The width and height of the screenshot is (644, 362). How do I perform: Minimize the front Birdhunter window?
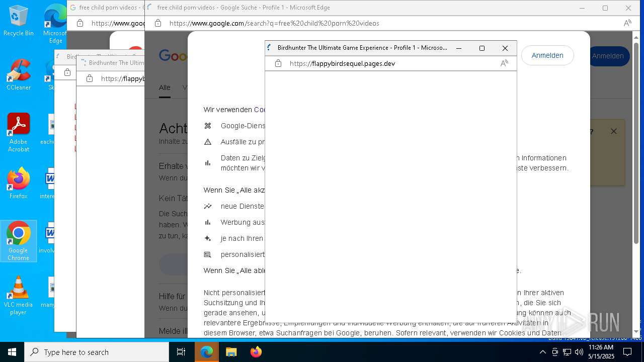click(x=458, y=48)
